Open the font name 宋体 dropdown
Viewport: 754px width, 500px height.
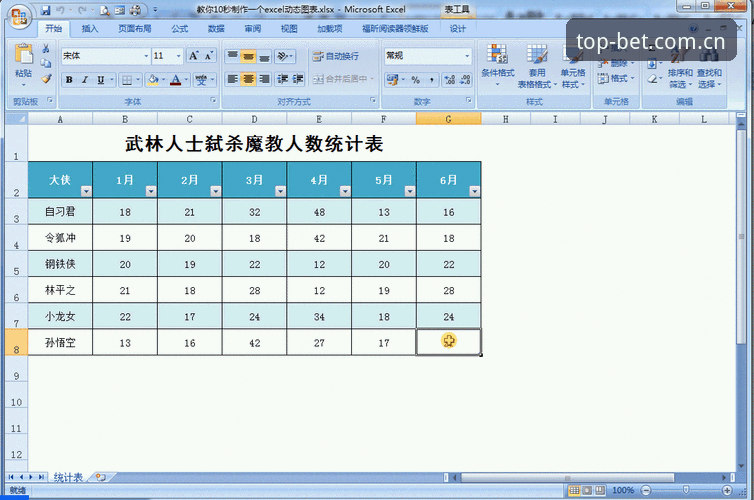click(x=146, y=56)
